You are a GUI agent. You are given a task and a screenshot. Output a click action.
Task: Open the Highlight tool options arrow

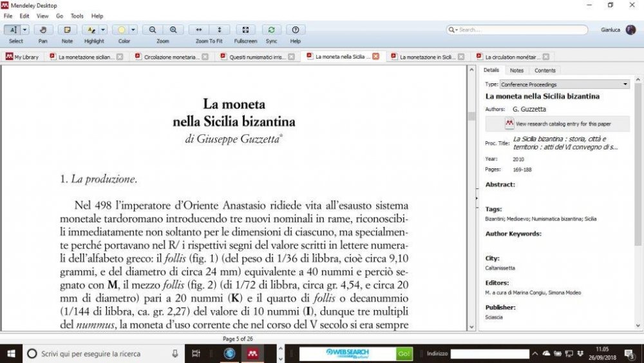102,30
